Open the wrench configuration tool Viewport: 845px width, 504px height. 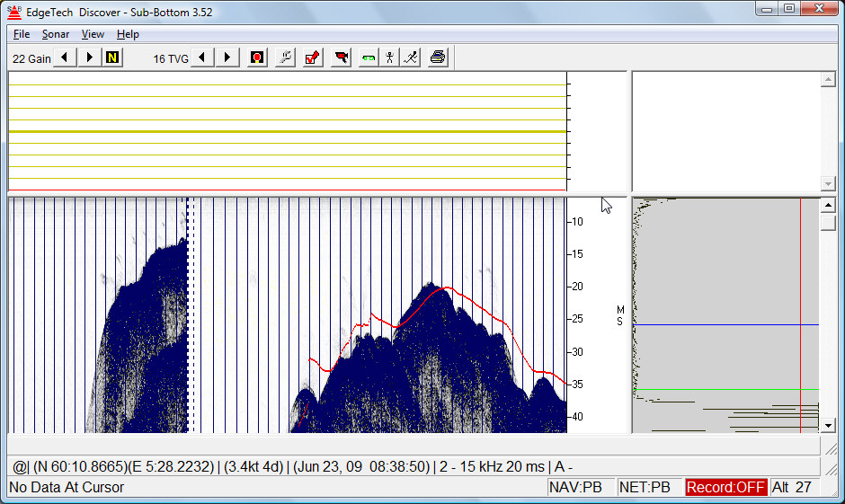coord(285,57)
